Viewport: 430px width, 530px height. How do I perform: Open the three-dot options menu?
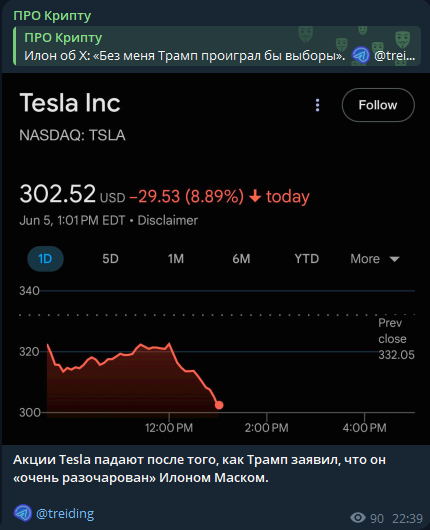click(317, 105)
